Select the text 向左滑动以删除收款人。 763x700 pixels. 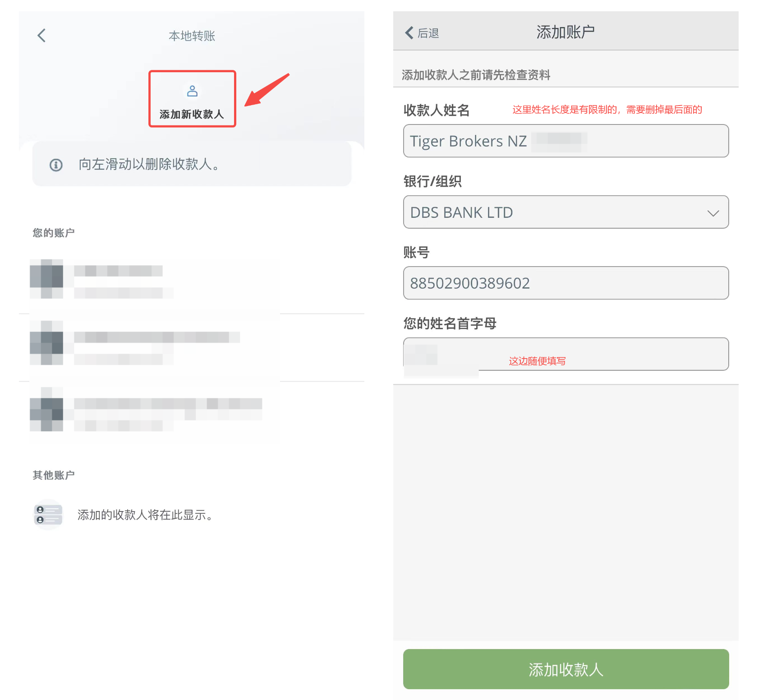tap(149, 164)
